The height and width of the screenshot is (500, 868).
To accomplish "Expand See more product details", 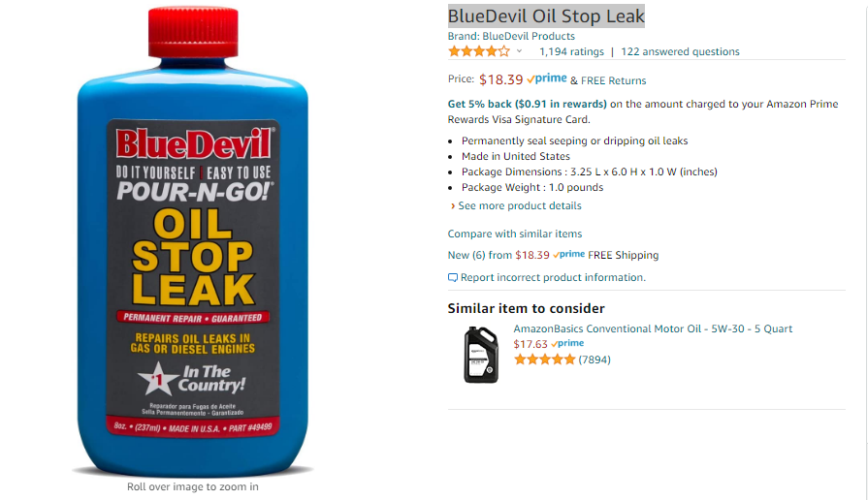I will point(519,205).
